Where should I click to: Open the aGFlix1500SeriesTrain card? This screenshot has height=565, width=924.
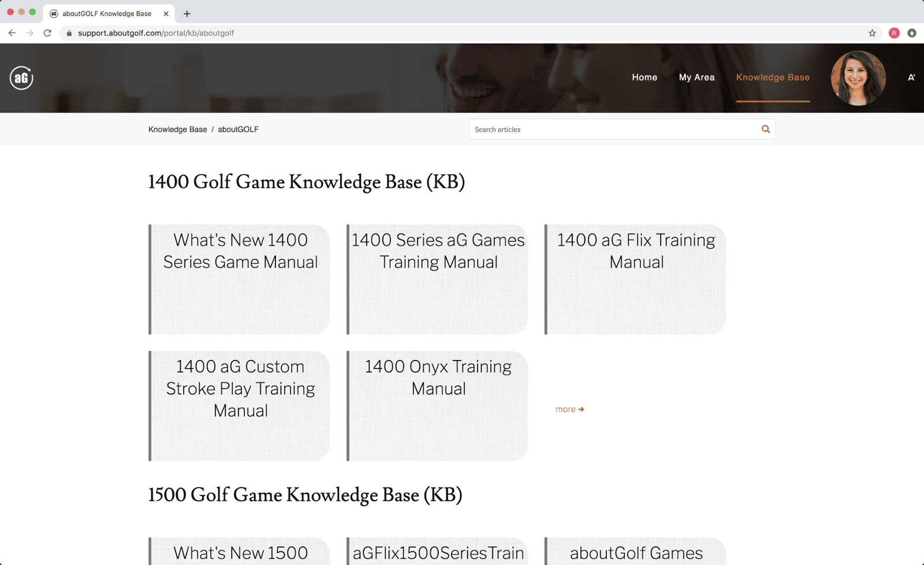(x=437, y=552)
